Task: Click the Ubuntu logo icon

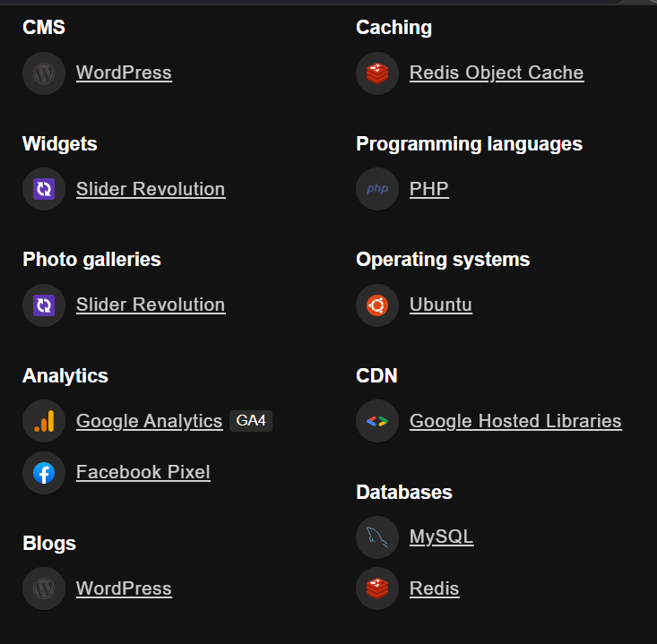Action: pyautogui.click(x=377, y=305)
